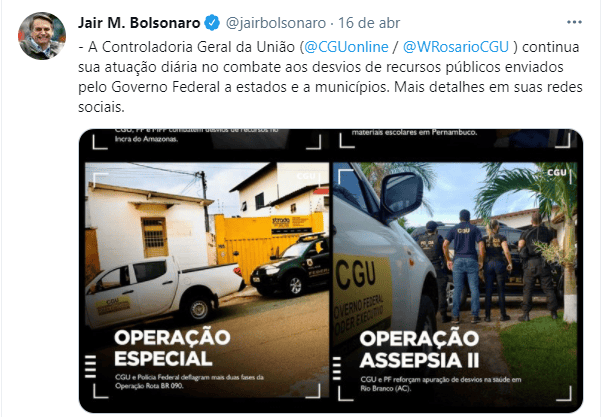This screenshot has width=608, height=417.
Task: Click the striped bars icon beside Operação Assepsia II
Action: point(337,368)
